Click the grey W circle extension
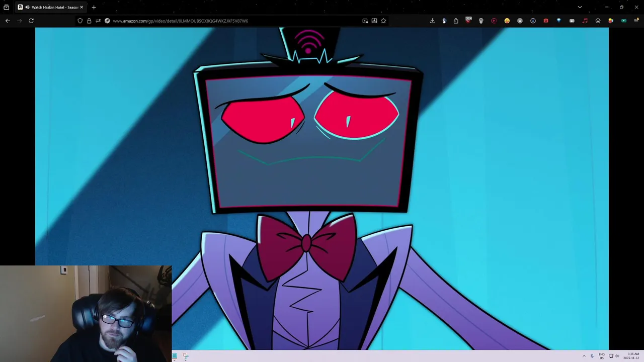 520,21
